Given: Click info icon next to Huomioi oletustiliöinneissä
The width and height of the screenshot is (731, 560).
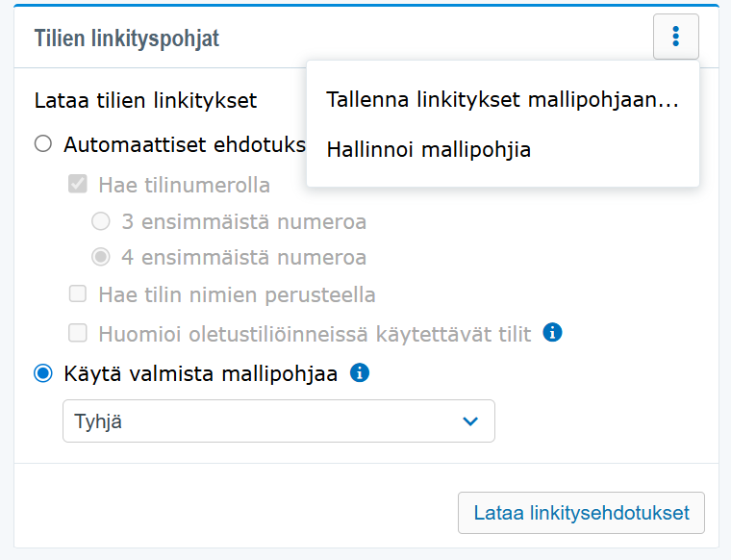Looking at the screenshot, I should point(552,333).
